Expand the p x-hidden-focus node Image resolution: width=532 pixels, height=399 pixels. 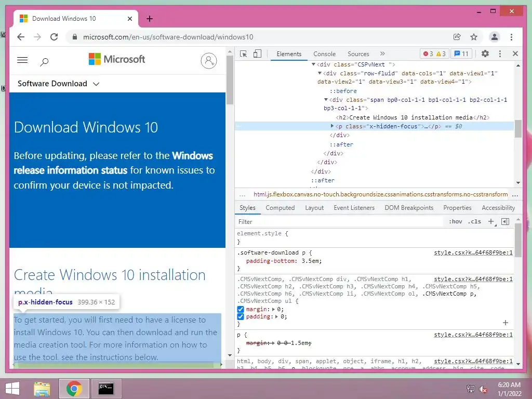click(332, 126)
